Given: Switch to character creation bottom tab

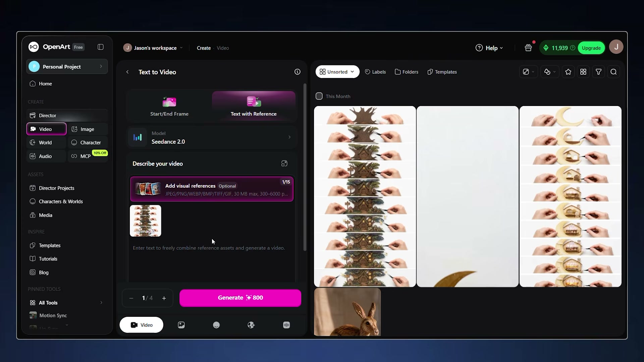Looking at the screenshot, I should click(x=216, y=325).
